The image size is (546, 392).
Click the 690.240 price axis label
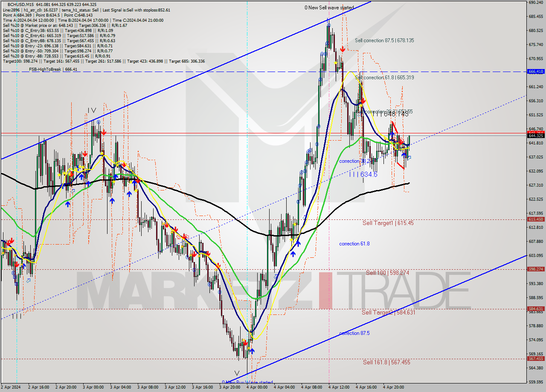[536, 3]
